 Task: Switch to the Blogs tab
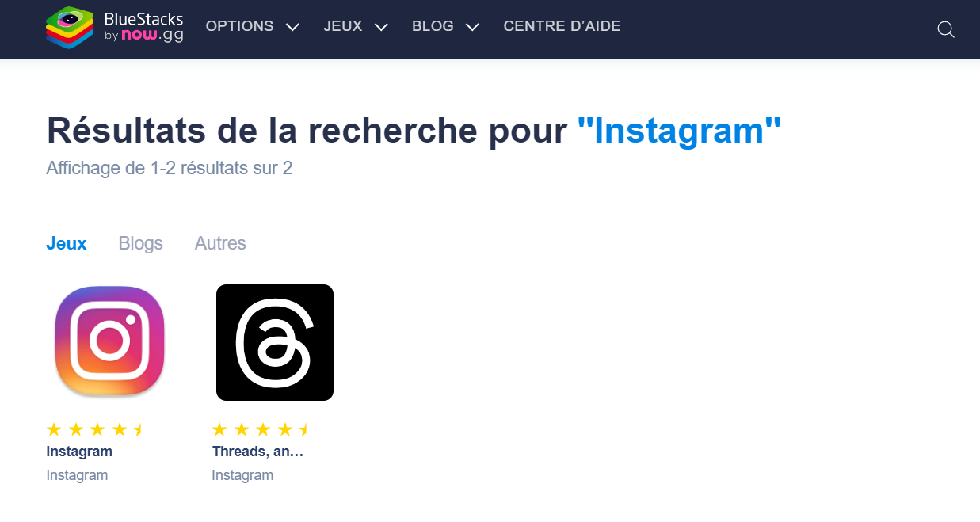(x=140, y=243)
